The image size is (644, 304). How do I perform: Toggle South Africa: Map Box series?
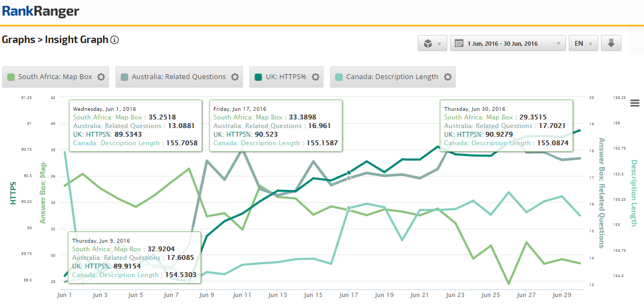[x=55, y=77]
